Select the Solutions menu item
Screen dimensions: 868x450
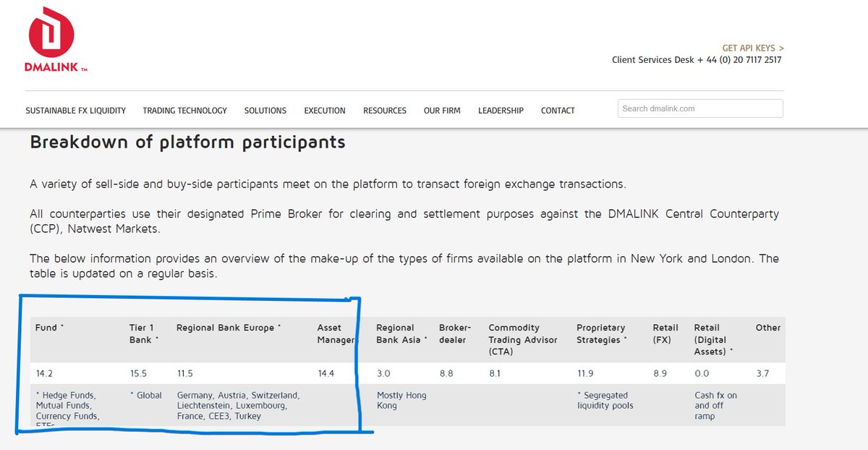(x=265, y=111)
